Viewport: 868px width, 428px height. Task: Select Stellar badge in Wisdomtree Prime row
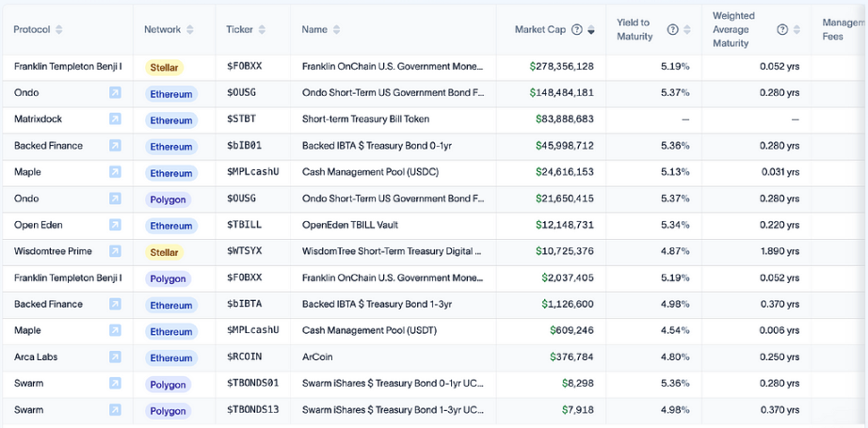[164, 252]
